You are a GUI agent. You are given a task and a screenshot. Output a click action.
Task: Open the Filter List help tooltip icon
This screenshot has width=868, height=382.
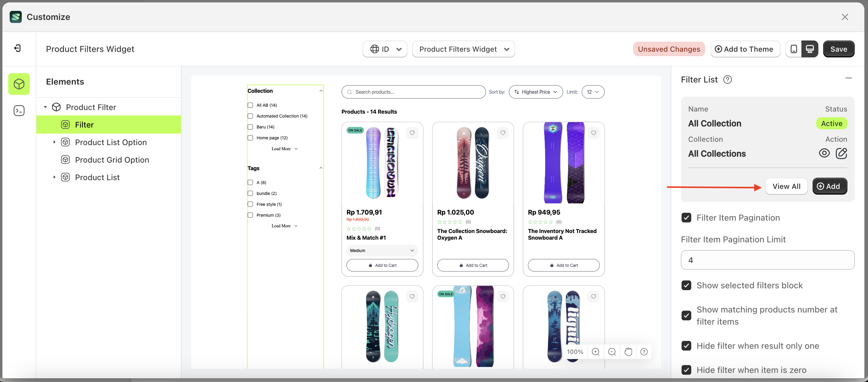(x=728, y=79)
